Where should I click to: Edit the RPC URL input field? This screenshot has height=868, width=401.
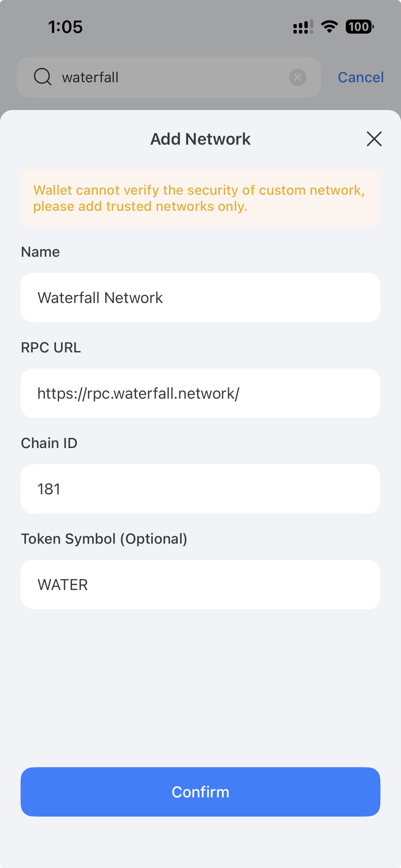click(x=200, y=393)
